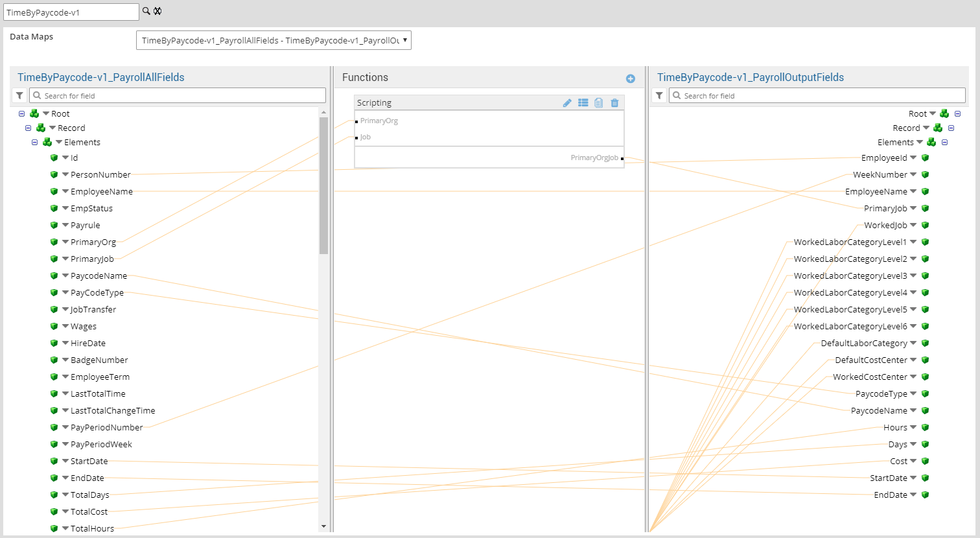The image size is (980, 538).
Task: Copy the Scripting function
Action: click(599, 103)
